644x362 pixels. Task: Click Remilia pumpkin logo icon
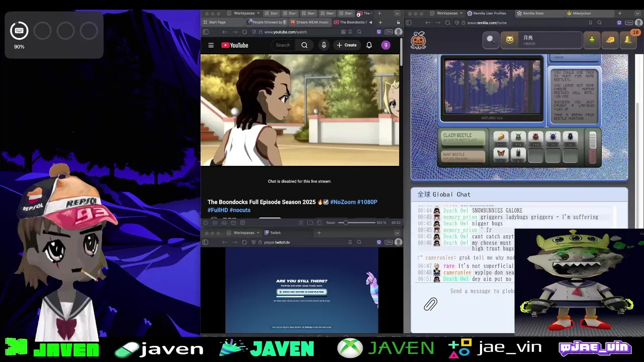pyautogui.click(x=419, y=40)
